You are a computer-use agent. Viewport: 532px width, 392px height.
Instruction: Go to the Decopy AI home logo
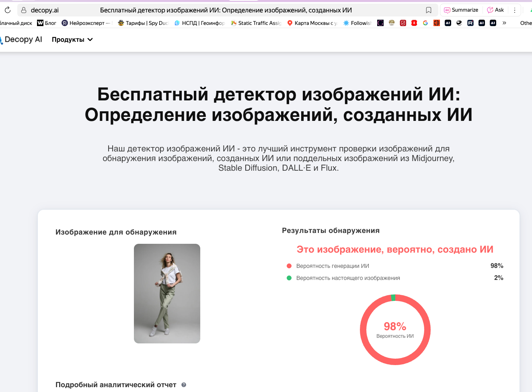[22, 39]
